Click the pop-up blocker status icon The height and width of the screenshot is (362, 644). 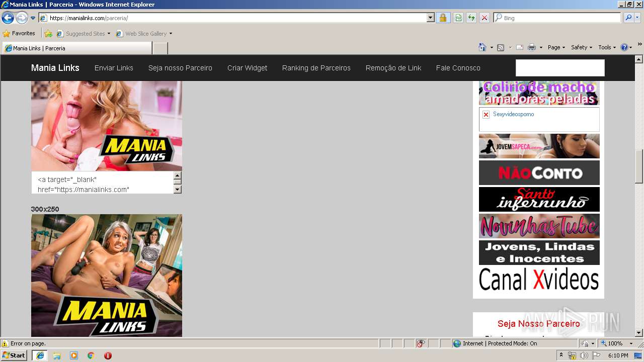pyautogui.click(x=421, y=344)
